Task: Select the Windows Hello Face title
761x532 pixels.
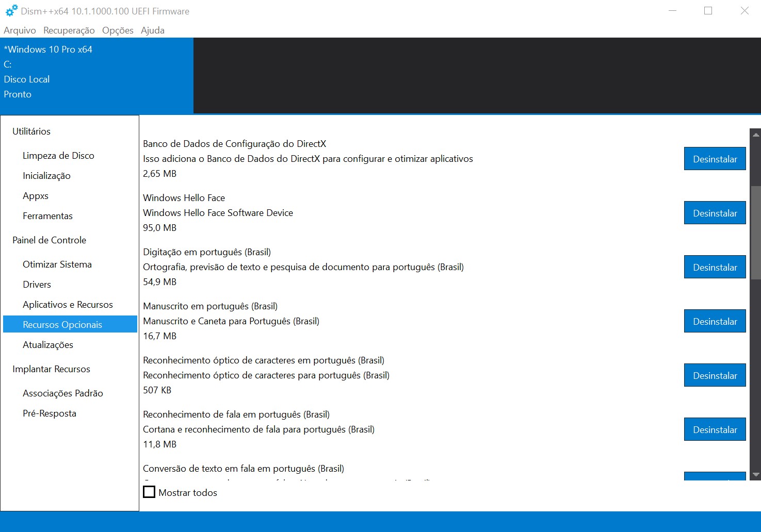Action: [x=184, y=198]
